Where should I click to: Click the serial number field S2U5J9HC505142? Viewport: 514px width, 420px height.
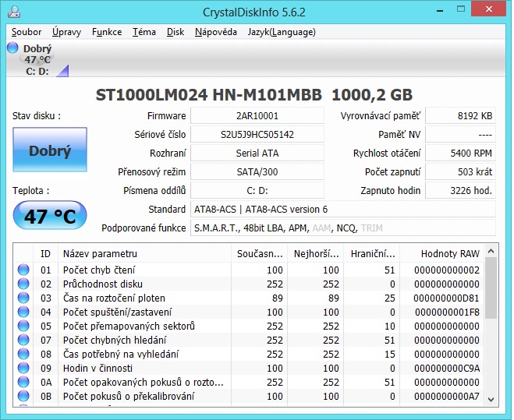(257, 134)
